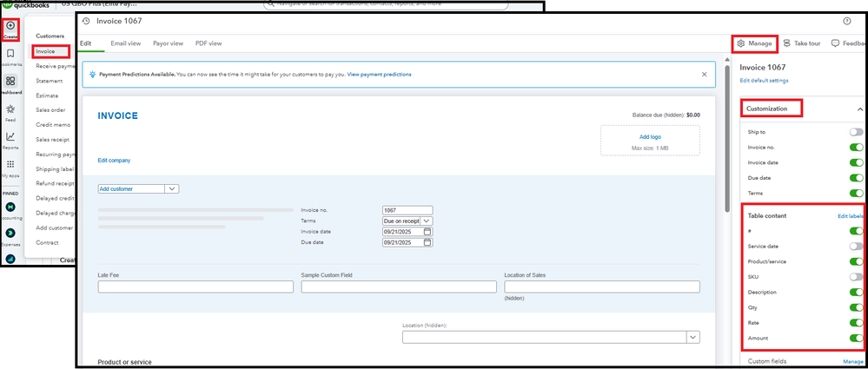
Task: Open the Due date calendar picker
Action: (427, 242)
